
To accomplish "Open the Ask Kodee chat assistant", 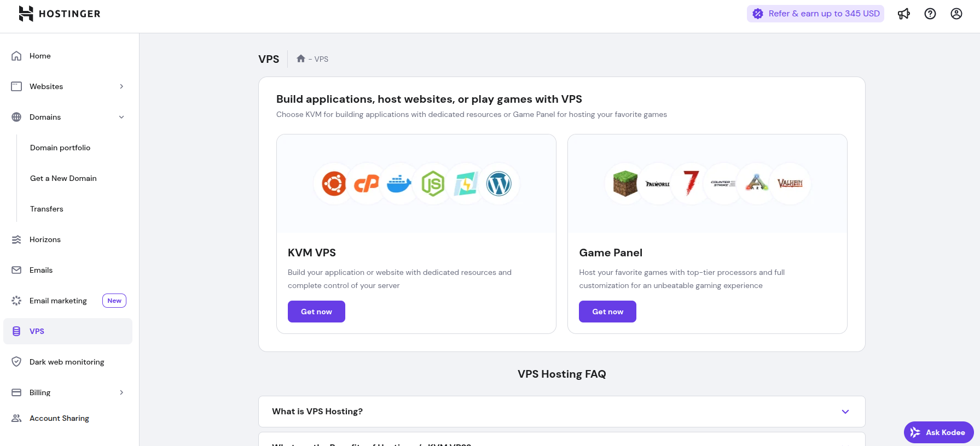I will [x=938, y=432].
